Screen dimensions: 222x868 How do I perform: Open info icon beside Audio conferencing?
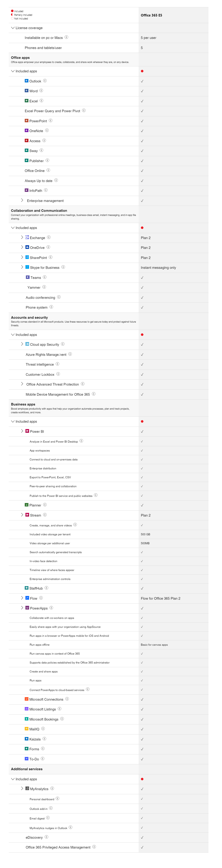[59, 297]
